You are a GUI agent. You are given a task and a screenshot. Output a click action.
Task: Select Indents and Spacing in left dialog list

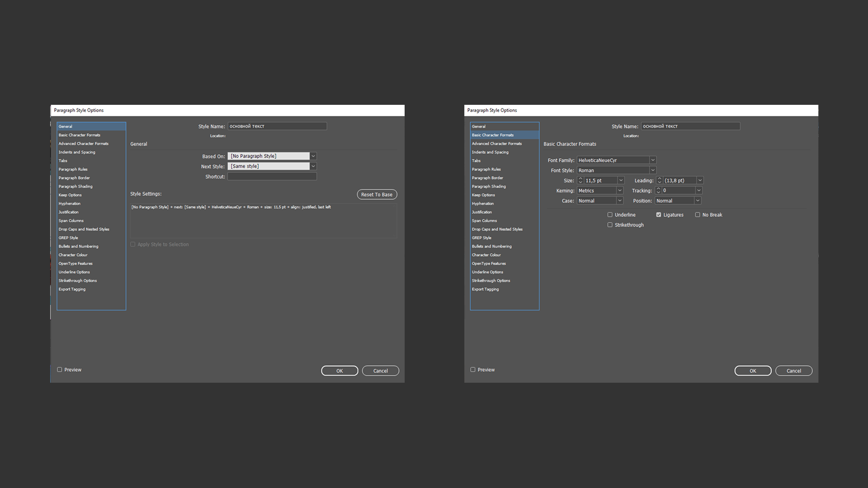coord(77,152)
